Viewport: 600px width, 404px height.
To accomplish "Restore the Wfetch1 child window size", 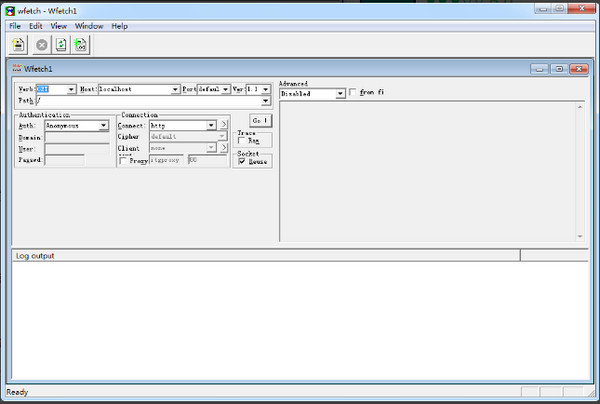I will 559,69.
